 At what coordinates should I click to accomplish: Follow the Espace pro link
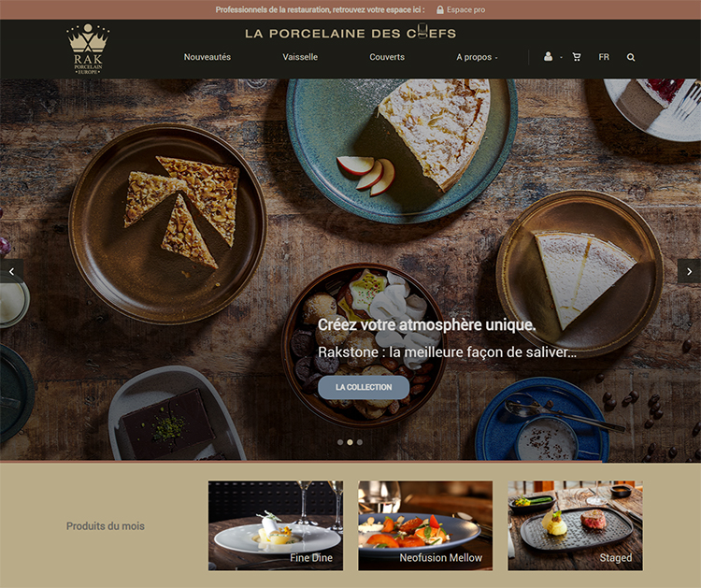pos(465,10)
